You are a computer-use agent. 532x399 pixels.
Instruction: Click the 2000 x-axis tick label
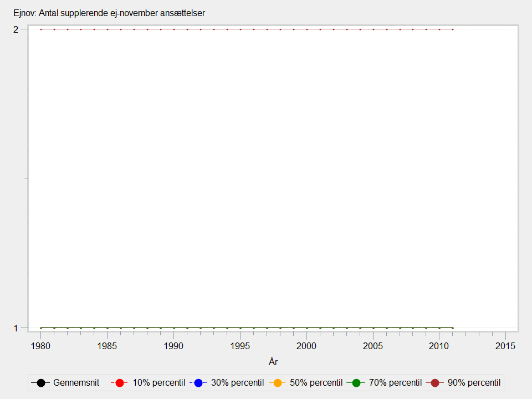[306, 346]
